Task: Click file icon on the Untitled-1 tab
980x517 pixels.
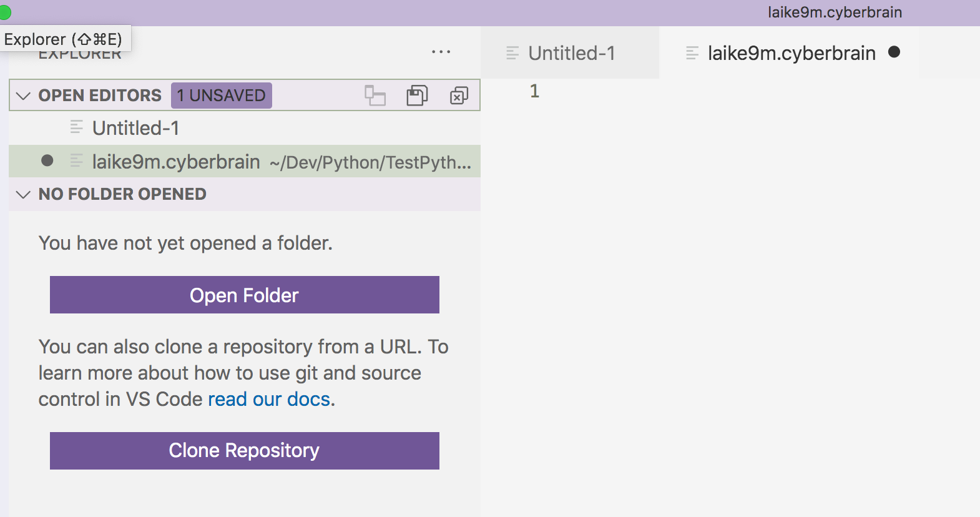Action: 512,53
